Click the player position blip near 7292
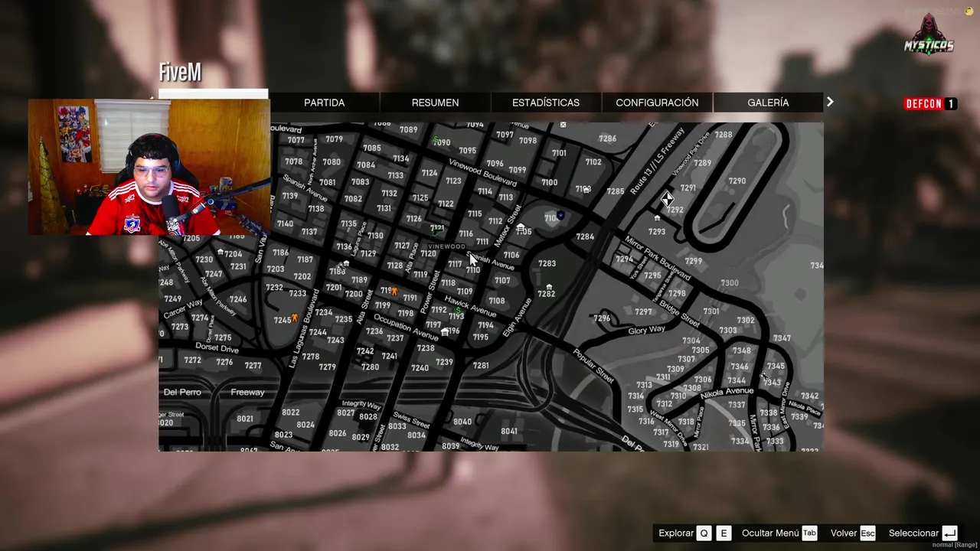 (x=667, y=199)
